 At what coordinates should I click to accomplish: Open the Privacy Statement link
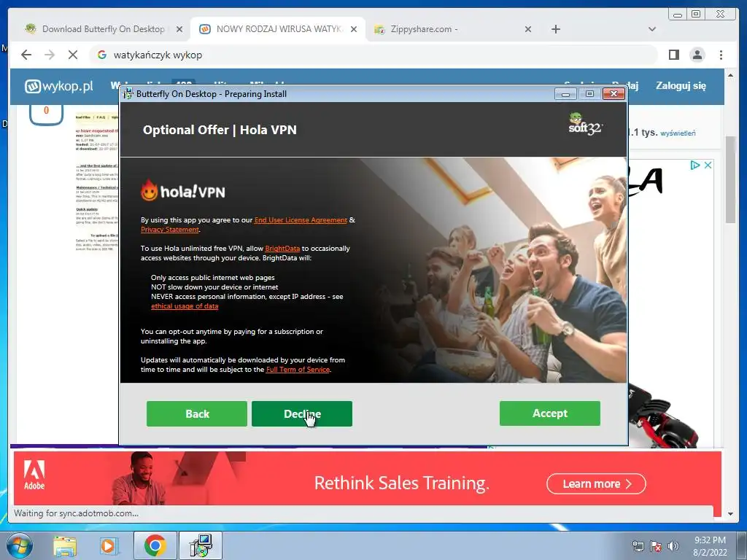[x=169, y=230]
